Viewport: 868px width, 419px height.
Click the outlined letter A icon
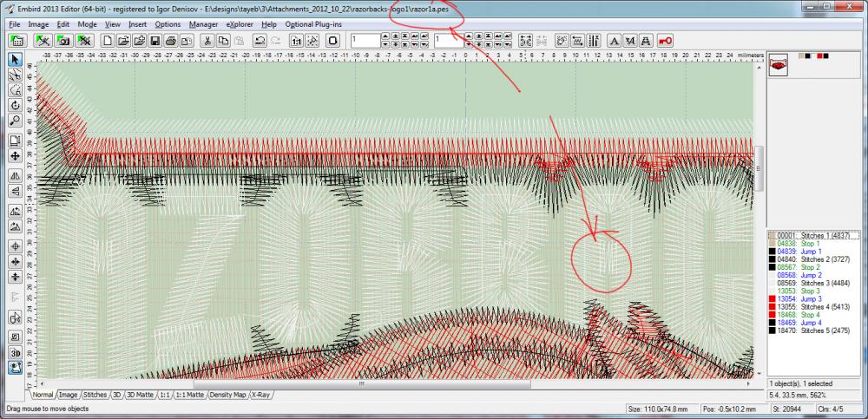[x=646, y=41]
